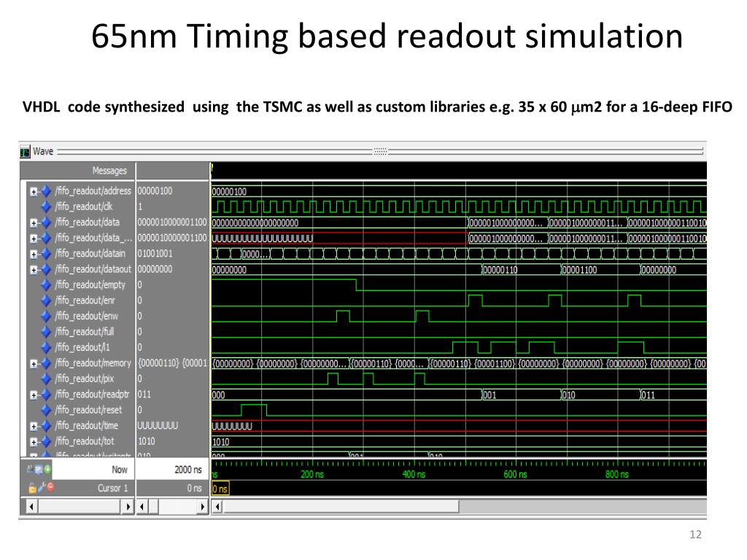Click the values pane left scroll arrow
The width and height of the screenshot is (747, 560).
142,507
